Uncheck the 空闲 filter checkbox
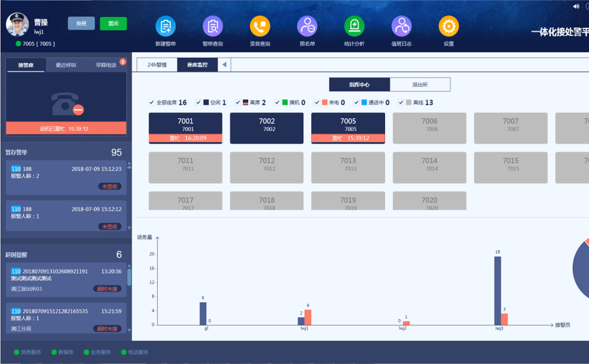The width and height of the screenshot is (589, 364). [x=199, y=102]
